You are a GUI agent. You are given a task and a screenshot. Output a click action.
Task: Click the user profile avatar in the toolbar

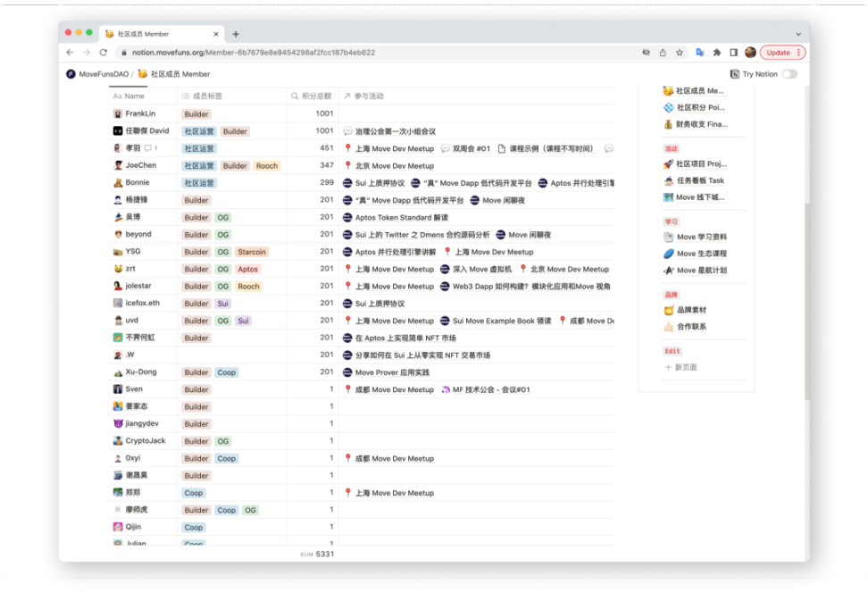(x=750, y=53)
